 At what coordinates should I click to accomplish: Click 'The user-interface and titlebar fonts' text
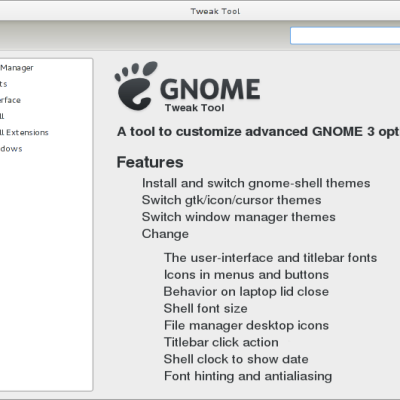click(x=270, y=258)
